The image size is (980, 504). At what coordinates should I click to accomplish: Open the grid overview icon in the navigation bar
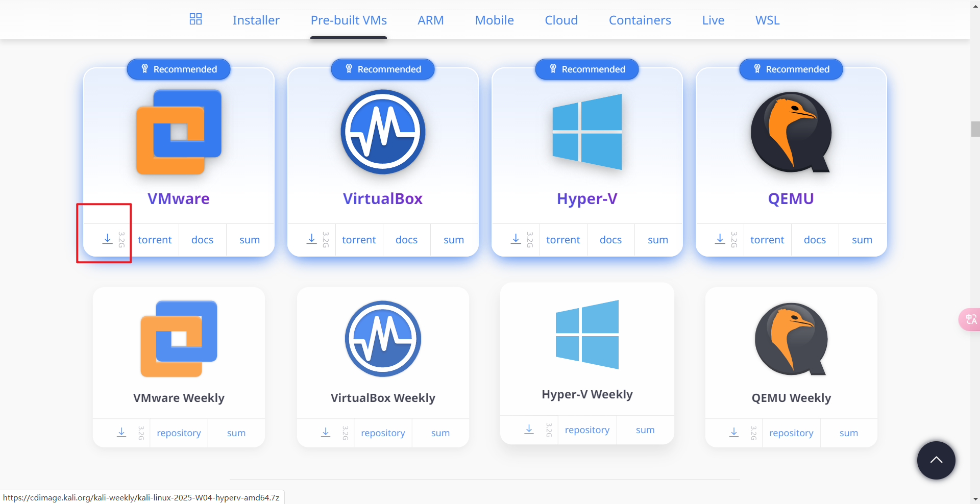[x=195, y=19]
